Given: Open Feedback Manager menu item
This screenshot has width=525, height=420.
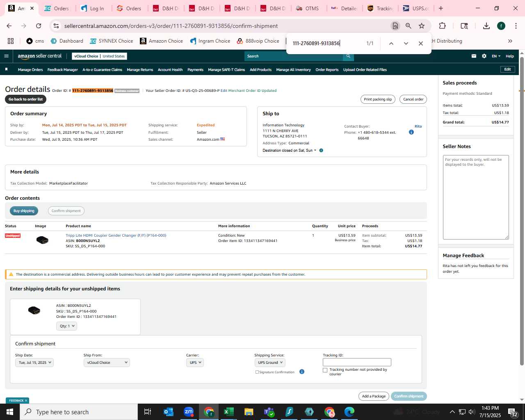Looking at the screenshot, I should (63, 70).
